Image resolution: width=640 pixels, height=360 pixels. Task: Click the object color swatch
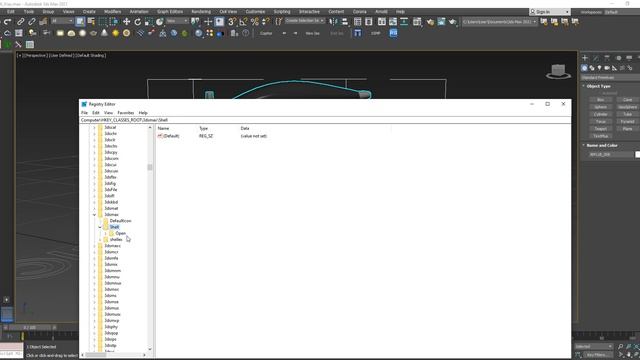pyautogui.click(x=638, y=154)
